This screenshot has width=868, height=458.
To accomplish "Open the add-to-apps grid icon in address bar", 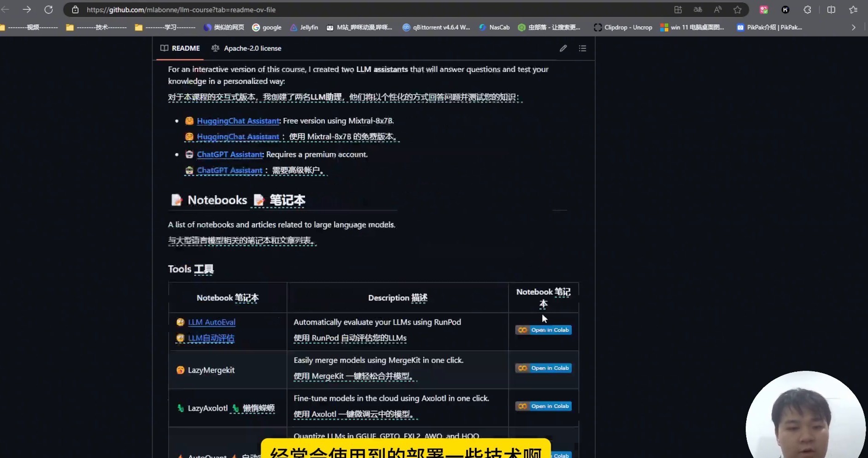I will tap(678, 10).
